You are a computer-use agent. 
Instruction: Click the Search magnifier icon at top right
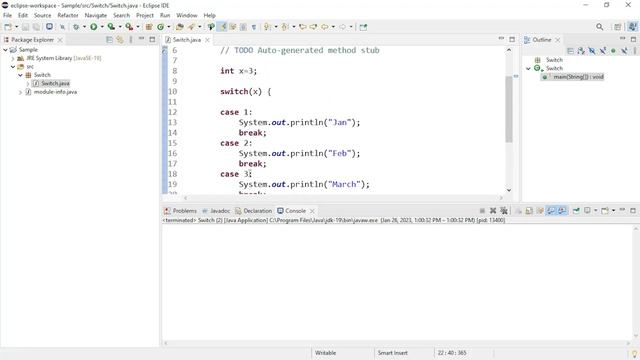600,27
